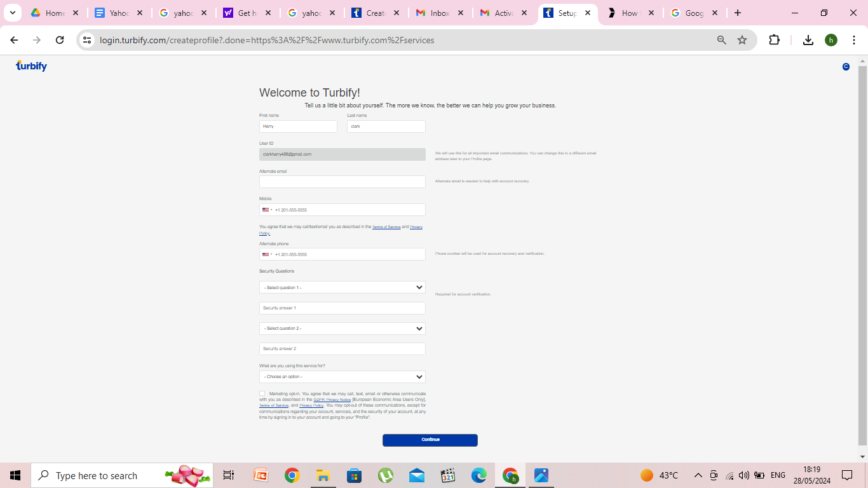This screenshot has height=488, width=868.
Task: Open Microsoft Edge from taskbar
Action: click(x=479, y=475)
